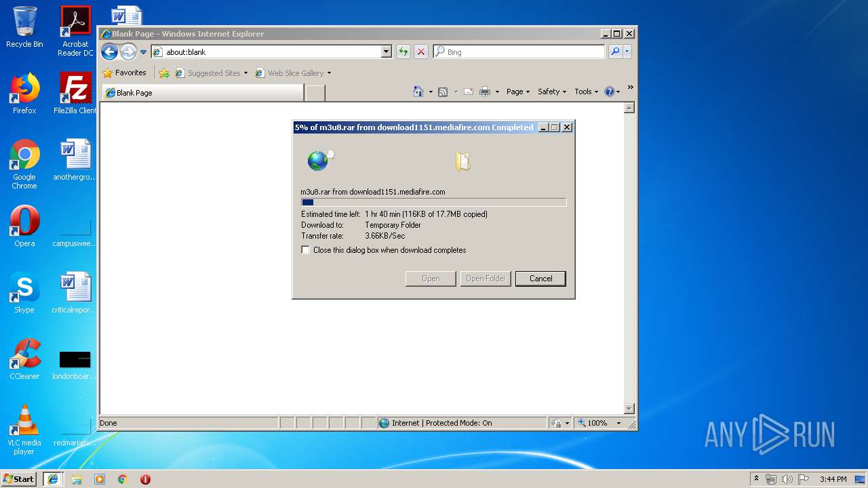Viewport: 868px width, 488px height.
Task: Select the Blank Page tab
Action: click(x=203, y=93)
